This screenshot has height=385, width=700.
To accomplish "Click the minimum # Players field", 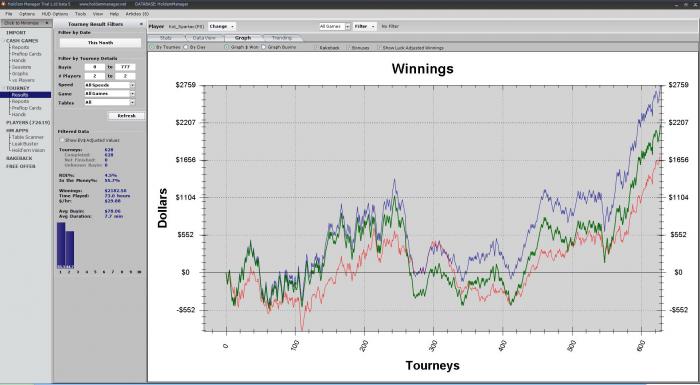I will pos(95,76).
